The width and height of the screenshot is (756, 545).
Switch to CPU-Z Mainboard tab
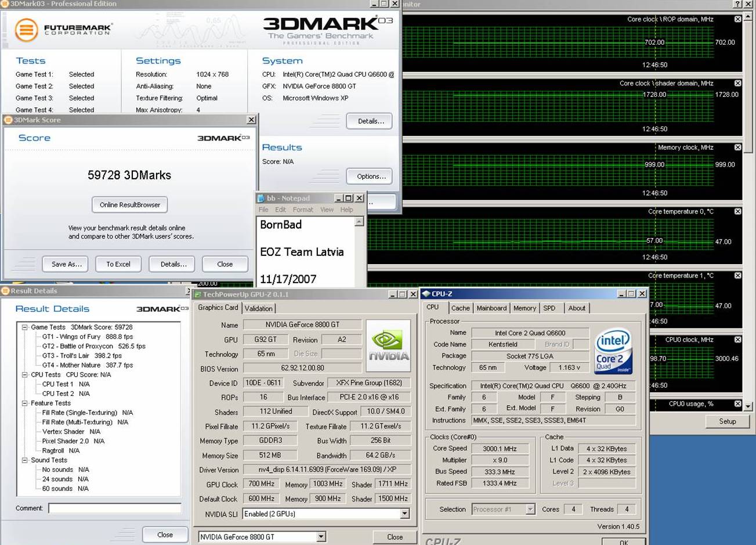491,308
